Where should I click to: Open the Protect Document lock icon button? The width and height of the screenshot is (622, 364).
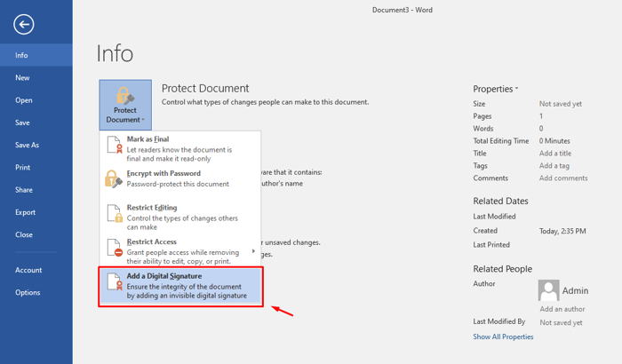click(x=125, y=105)
